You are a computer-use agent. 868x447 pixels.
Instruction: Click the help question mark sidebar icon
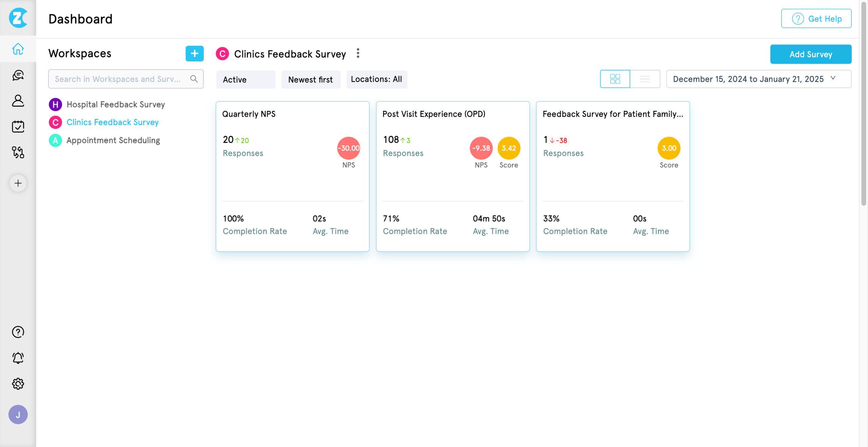18,332
